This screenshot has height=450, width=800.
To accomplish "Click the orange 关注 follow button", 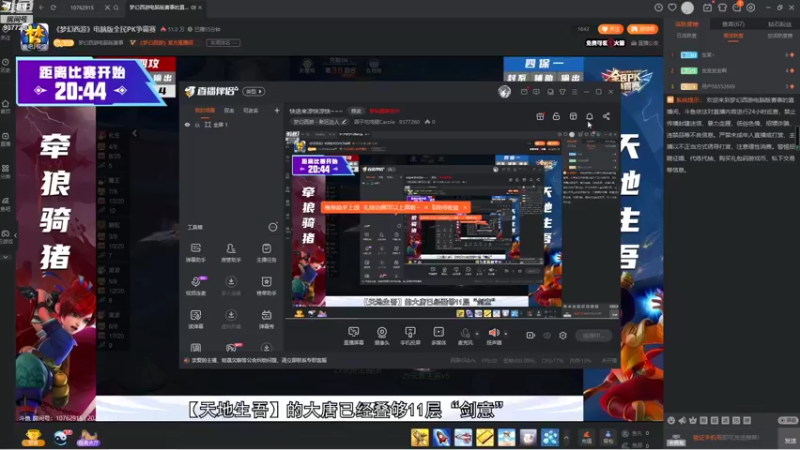I will 611,29.
